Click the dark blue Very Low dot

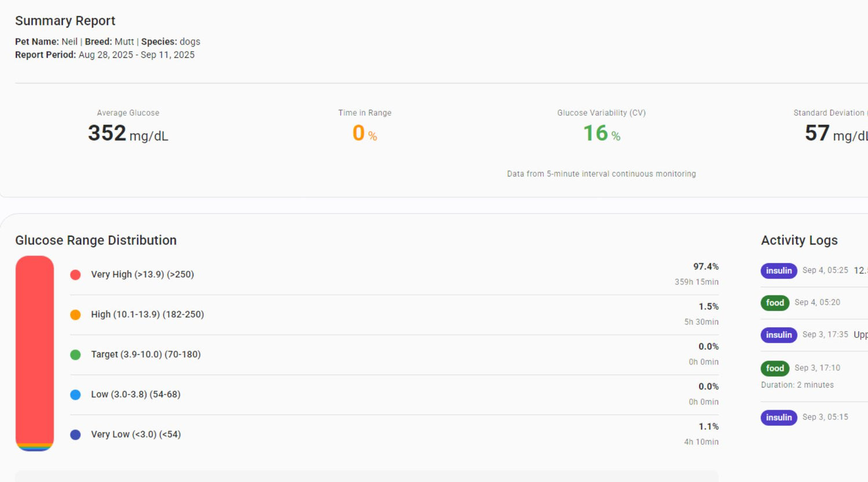tap(75, 435)
